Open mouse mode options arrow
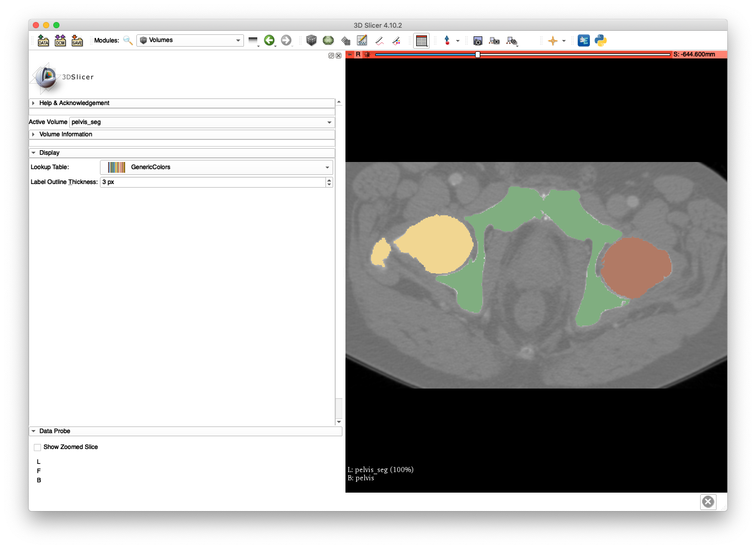 coord(458,41)
